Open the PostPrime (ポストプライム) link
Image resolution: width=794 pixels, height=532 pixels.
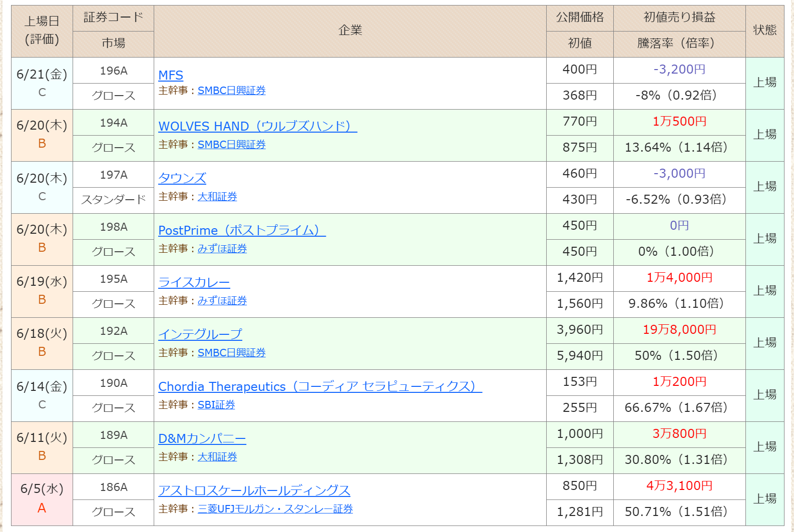(242, 230)
